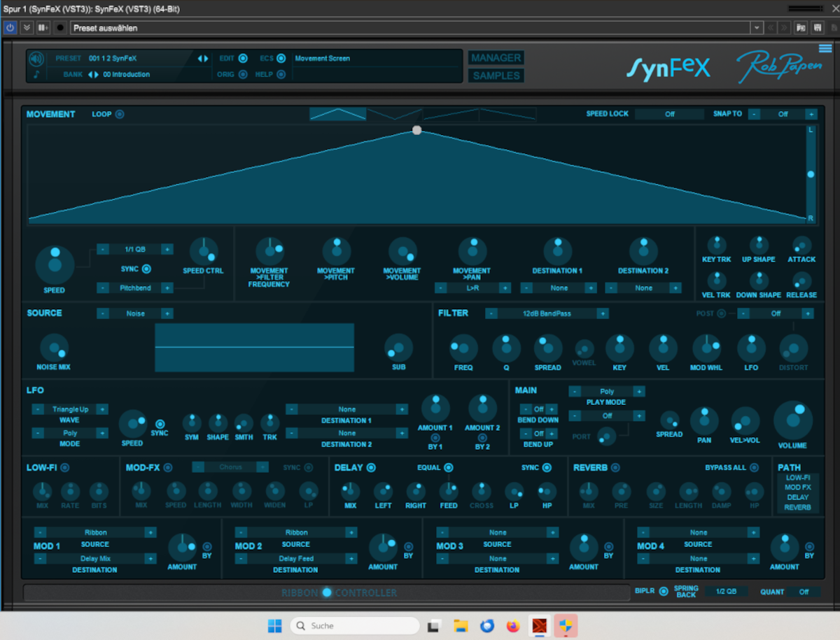The image size is (840, 640).
Task: Toggle the ECS button
Action: (281, 59)
